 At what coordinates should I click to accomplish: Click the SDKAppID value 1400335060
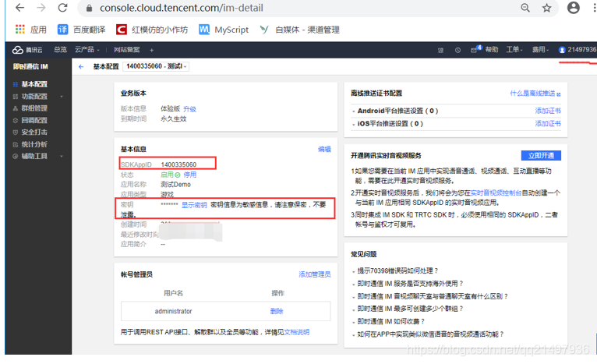point(178,164)
